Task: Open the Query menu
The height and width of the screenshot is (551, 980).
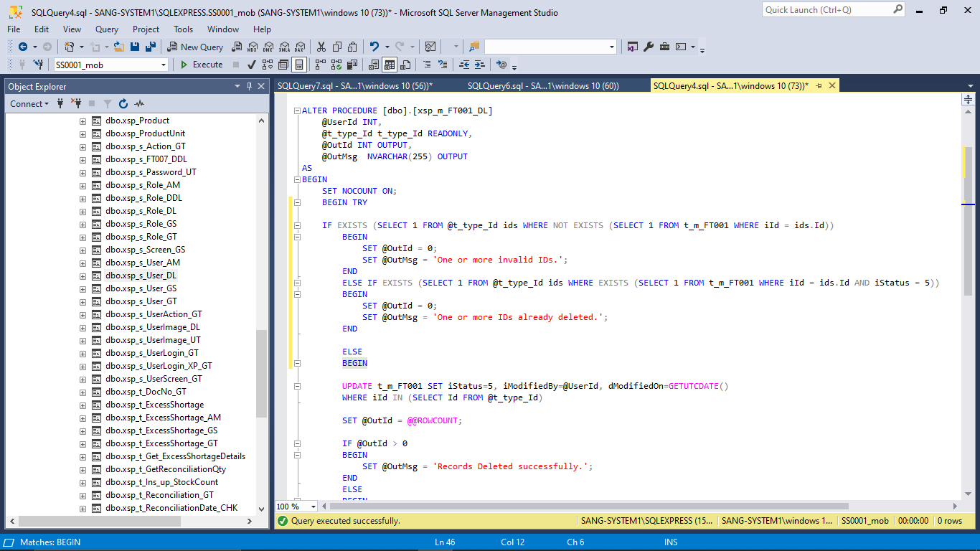Action: [107, 29]
